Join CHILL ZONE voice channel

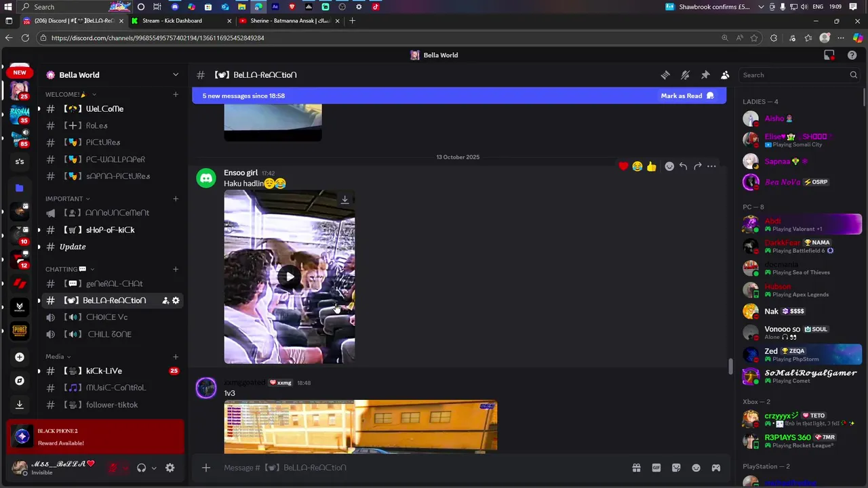click(112, 334)
